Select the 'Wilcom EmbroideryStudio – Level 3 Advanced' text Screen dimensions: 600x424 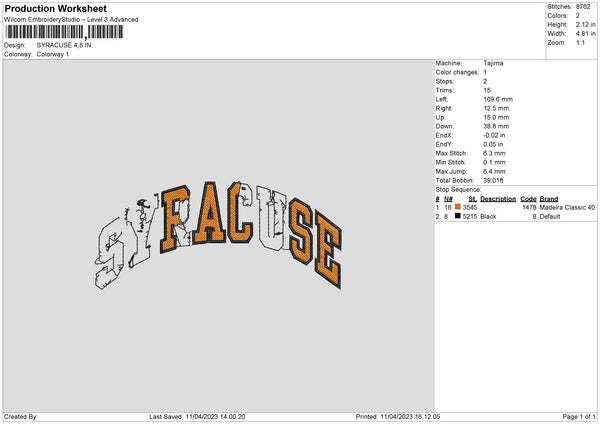click(x=71, y=20)
